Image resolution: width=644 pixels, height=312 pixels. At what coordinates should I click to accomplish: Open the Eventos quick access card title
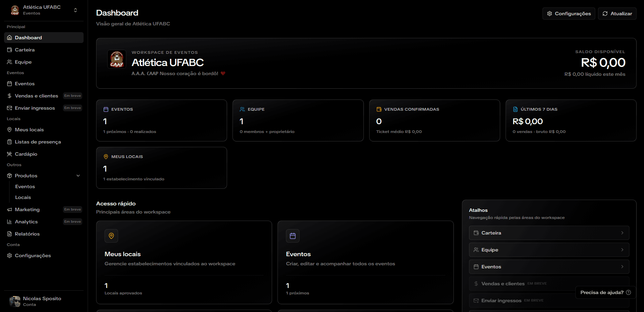point(298,254)
